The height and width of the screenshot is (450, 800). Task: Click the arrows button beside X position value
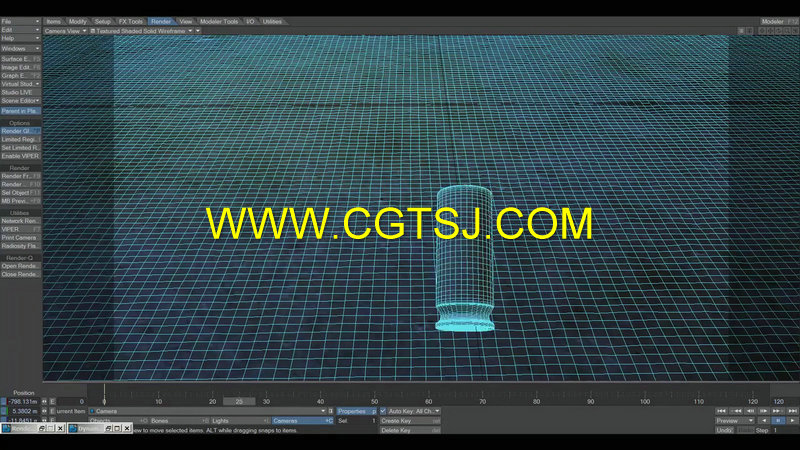pos(44,402)
